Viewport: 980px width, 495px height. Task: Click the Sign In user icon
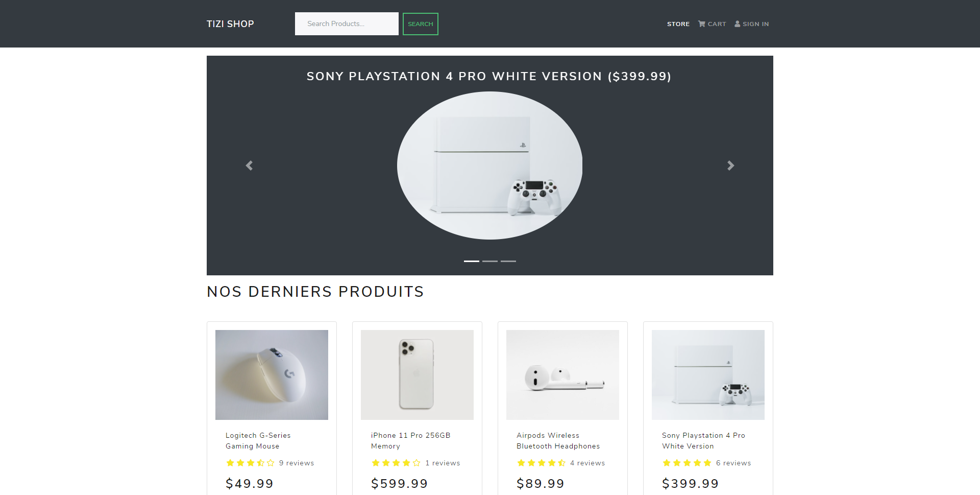pos(738,24)
